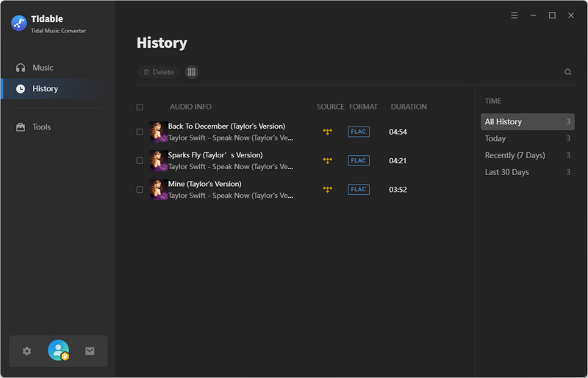Minimize the Tidable window
588x378 pixels.
pyautogui.click(x=534, y=15)
